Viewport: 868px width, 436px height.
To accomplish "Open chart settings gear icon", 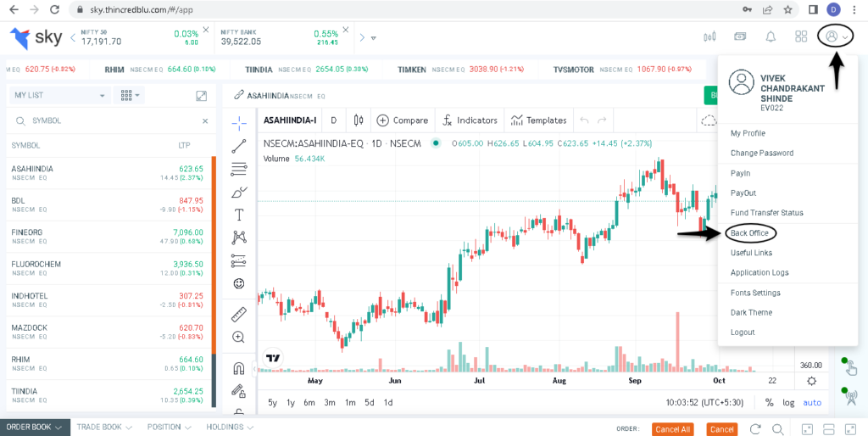I will point(811,381).
